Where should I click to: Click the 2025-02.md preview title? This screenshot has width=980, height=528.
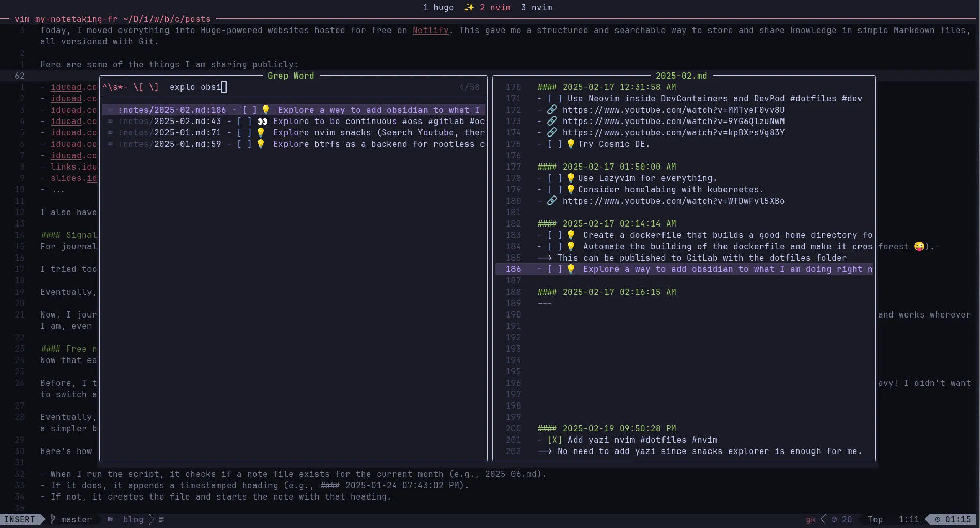[681, 76]
